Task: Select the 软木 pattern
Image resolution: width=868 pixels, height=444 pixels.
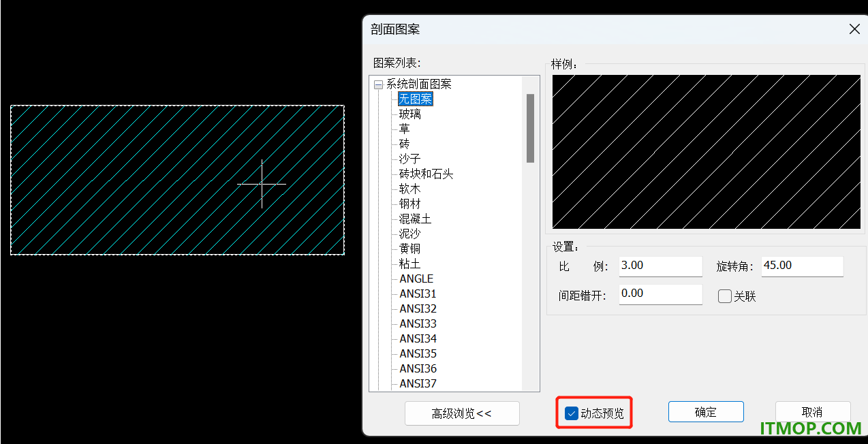Action: tap(410, 189)
